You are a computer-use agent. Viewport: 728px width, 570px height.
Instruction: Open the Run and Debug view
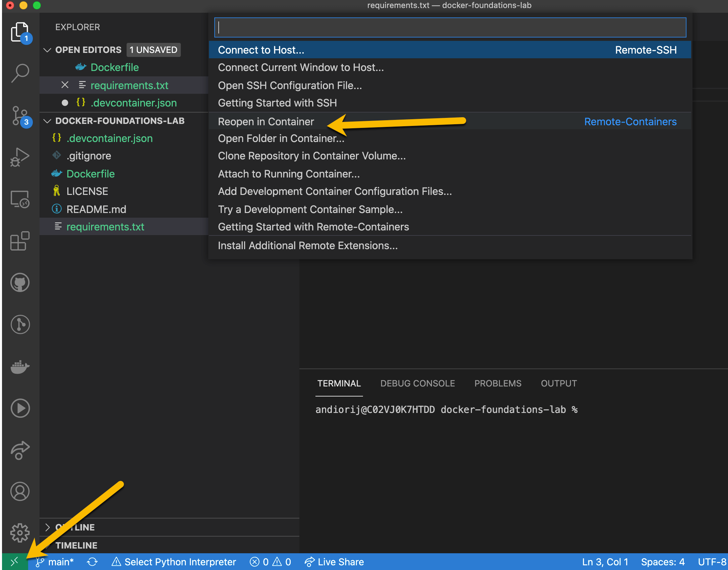[x=20, y=157]
